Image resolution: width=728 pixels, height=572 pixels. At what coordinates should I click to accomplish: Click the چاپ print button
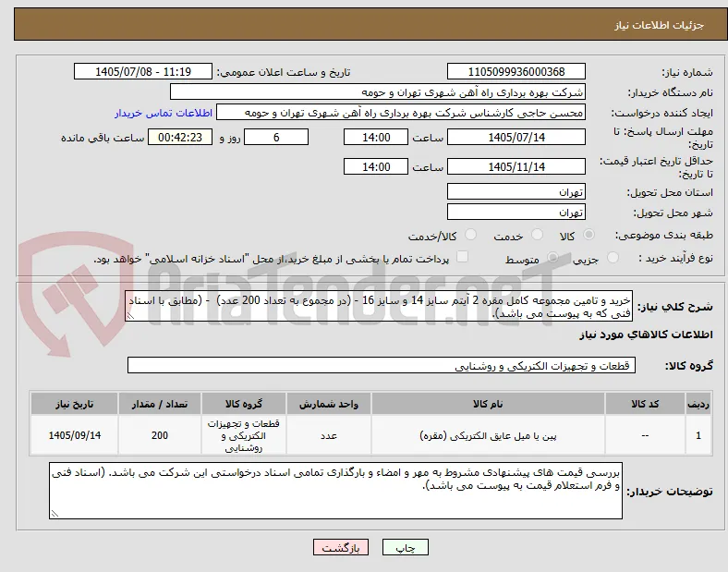coord(405,547)
